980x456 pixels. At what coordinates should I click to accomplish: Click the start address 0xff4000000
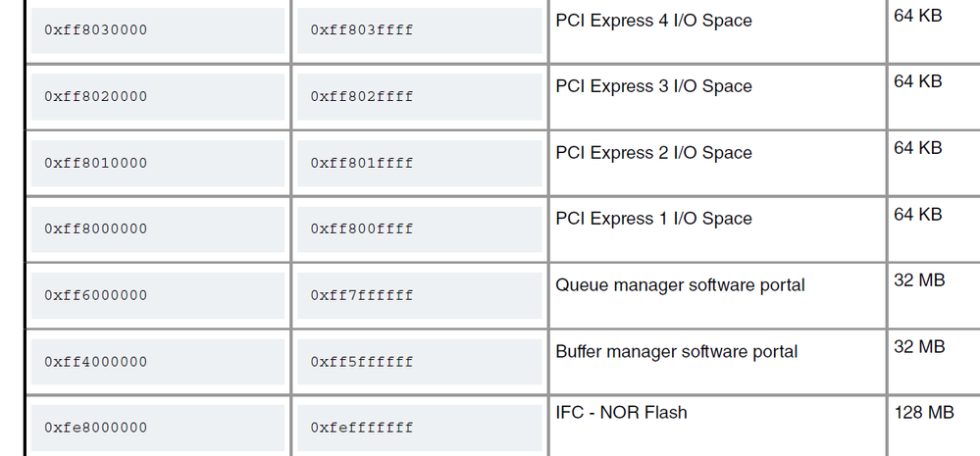tap(96, 362)
